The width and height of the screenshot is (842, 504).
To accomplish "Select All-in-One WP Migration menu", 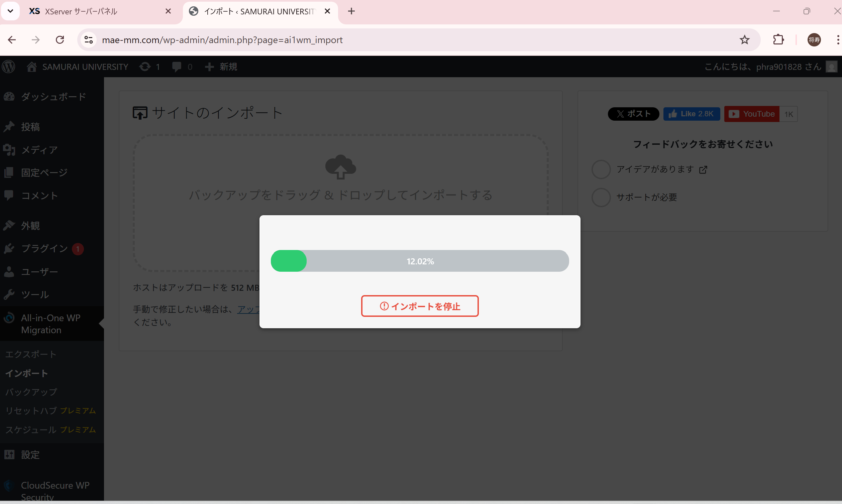I will pos(52,324).
